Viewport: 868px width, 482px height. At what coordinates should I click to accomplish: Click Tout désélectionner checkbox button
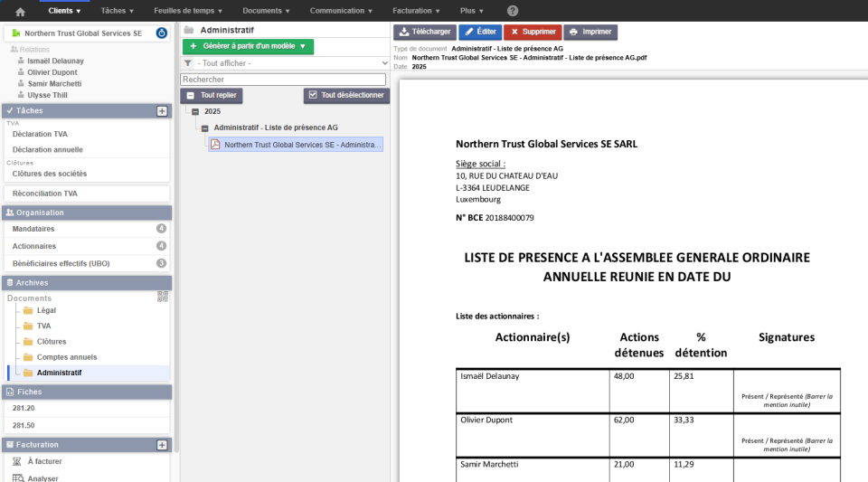coord(346,95)
